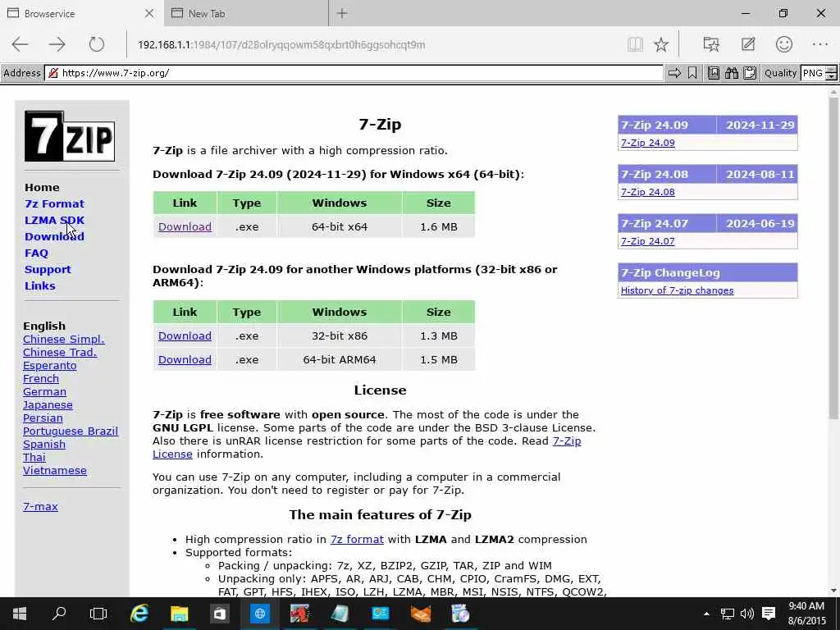Launch Internet Explorer from the taskbar

(139, 614)
